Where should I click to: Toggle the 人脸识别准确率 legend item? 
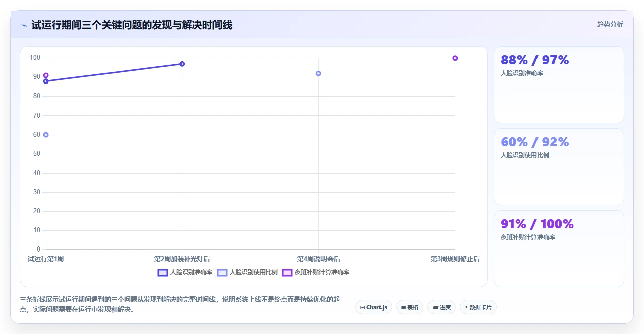185,272
